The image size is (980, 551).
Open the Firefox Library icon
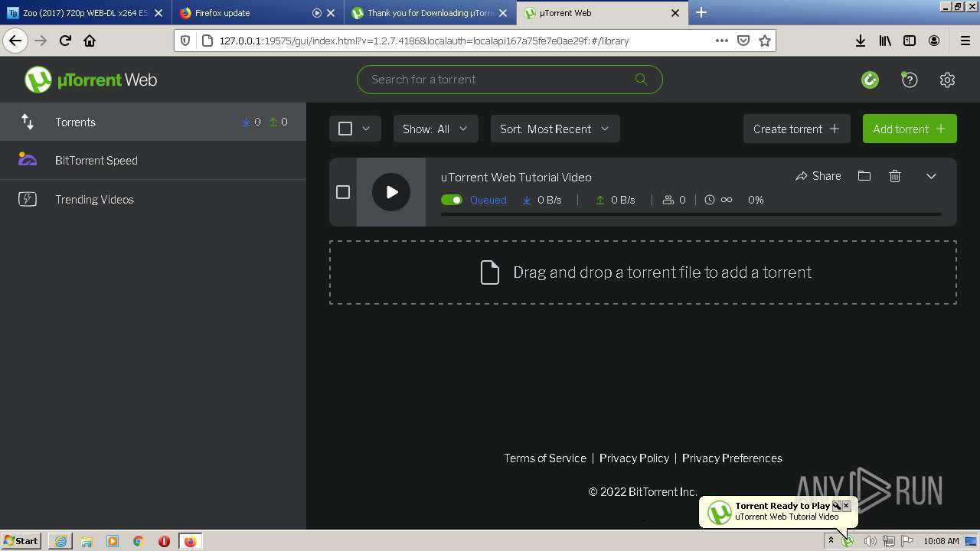tap(885, 41)
